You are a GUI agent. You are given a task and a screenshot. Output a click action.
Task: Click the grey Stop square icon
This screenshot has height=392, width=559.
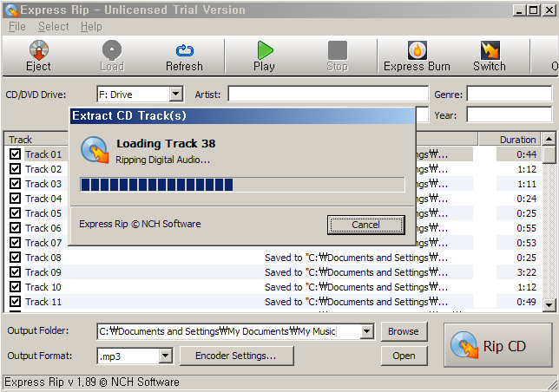tap(338, 50)
